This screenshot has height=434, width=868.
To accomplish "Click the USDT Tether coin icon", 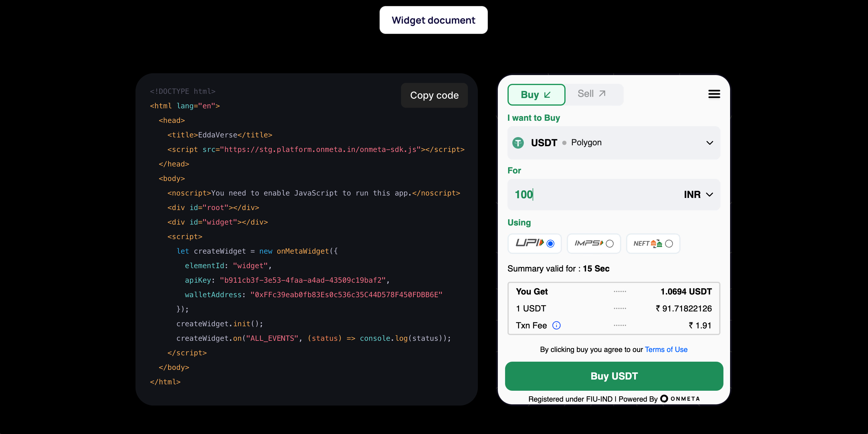I will 518,143.
